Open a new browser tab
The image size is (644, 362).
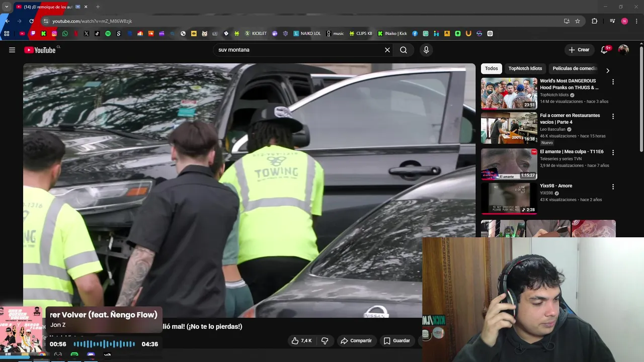pos(98,7)
